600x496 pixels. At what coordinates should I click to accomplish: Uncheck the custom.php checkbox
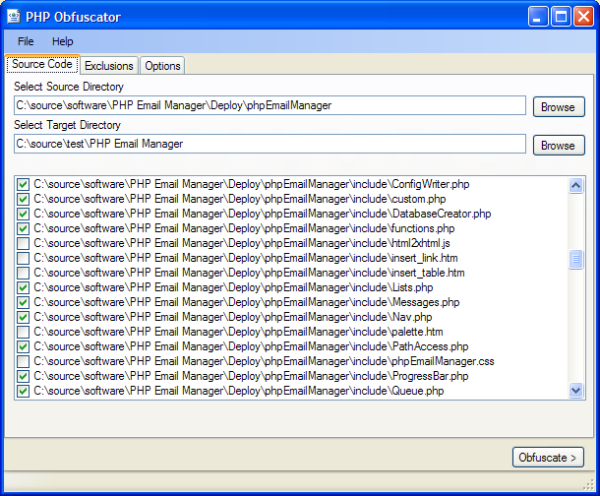23,199
